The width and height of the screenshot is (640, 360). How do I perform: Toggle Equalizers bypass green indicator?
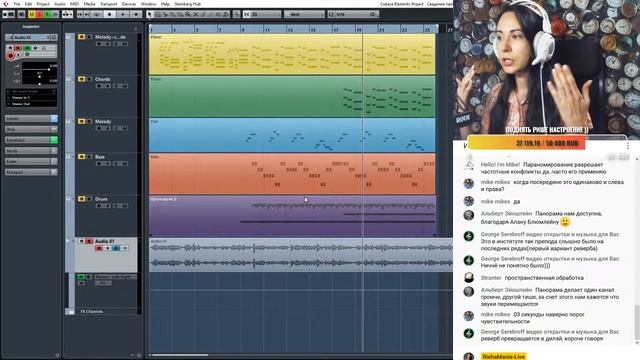point(54,140)
